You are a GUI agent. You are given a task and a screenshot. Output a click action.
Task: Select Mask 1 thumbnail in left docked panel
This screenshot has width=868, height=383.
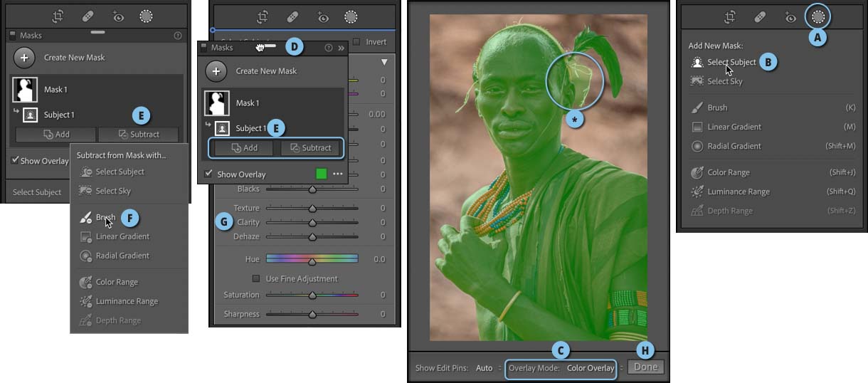25,90
